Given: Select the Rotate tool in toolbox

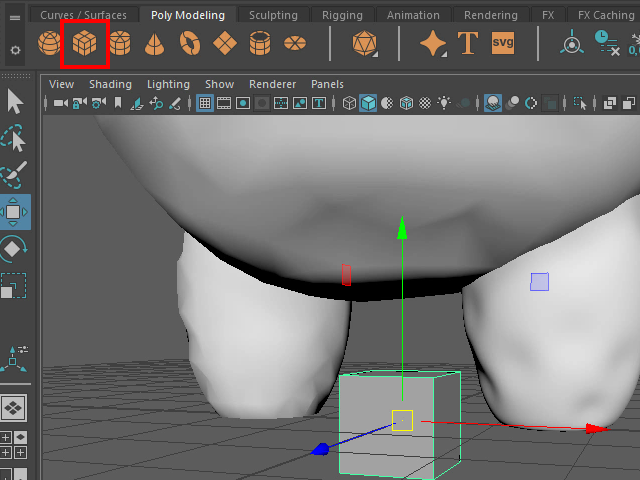Looking at the screenshot, I should (14, 248).
